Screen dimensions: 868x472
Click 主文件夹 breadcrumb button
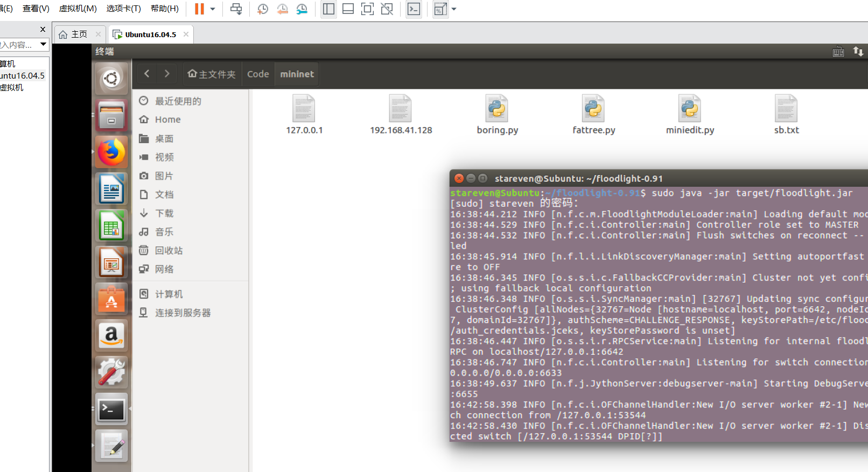click(x=212, y=74)
